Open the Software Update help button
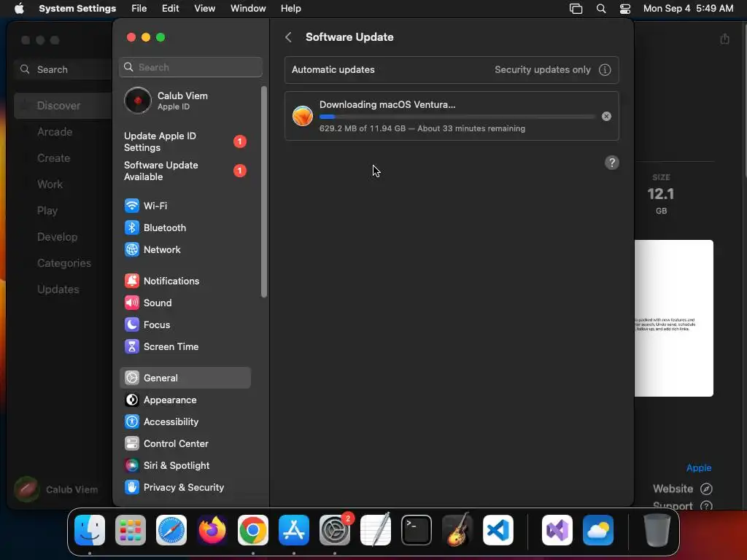The width and height of the screenshot is (747, 560). tap(612, 163)
